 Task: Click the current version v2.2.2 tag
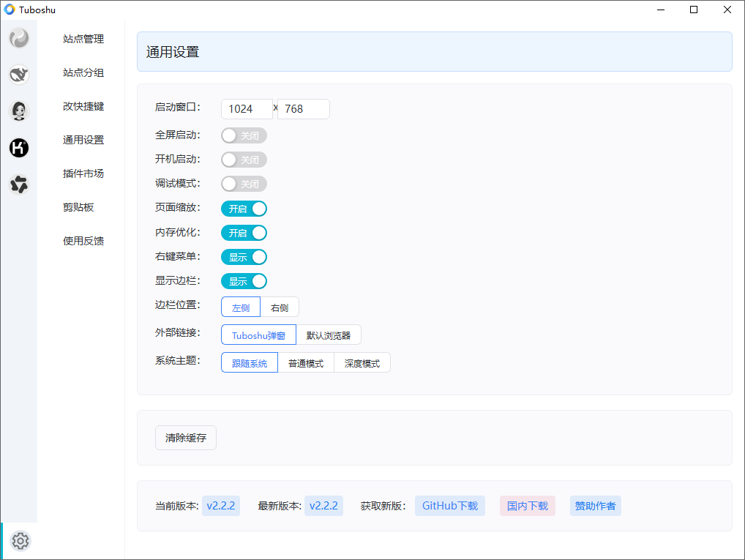tap(221, 506)
